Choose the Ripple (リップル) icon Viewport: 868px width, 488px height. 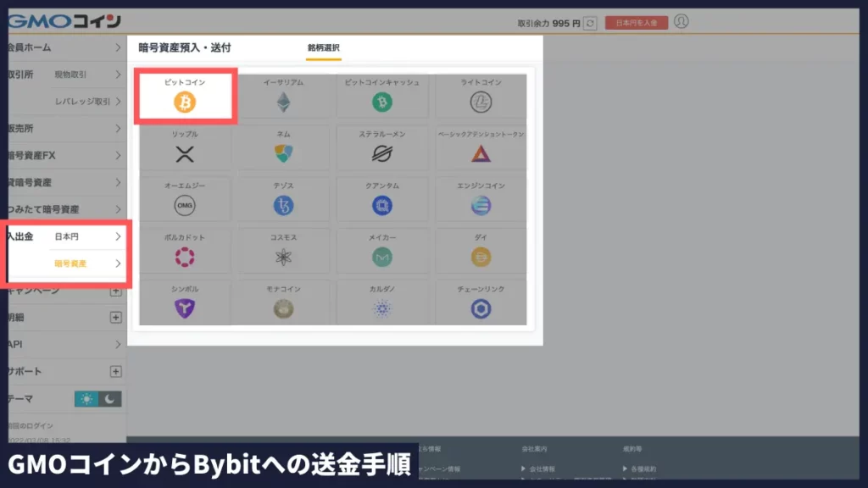[185, 154]
